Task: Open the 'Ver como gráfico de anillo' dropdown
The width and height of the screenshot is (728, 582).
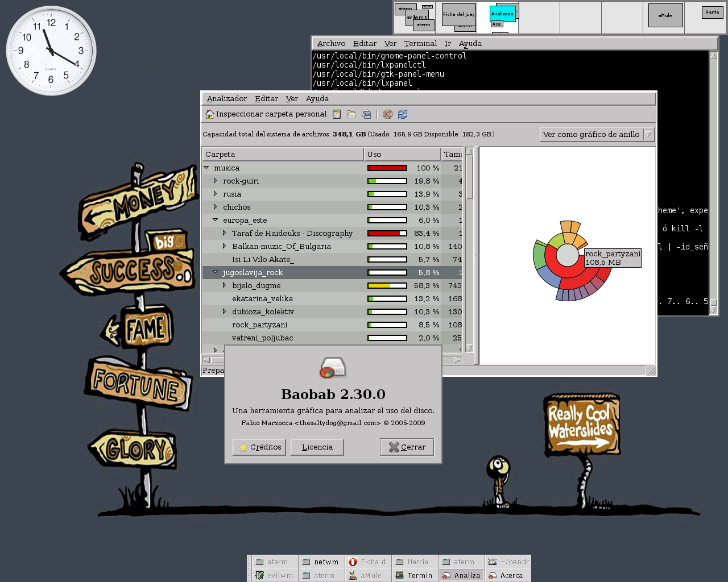Action: click(597, 134)
